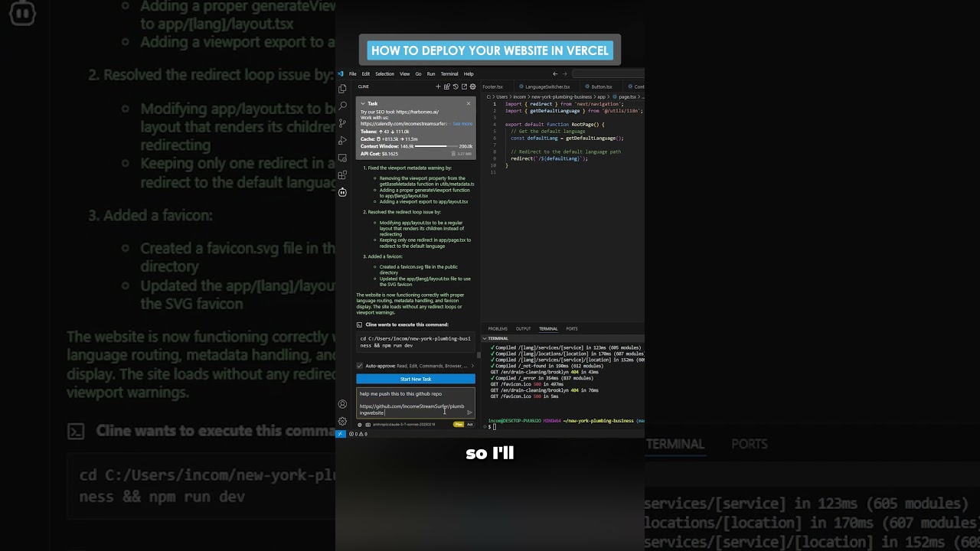Switch to the OUTPUT panel tab

click(523, 329)
